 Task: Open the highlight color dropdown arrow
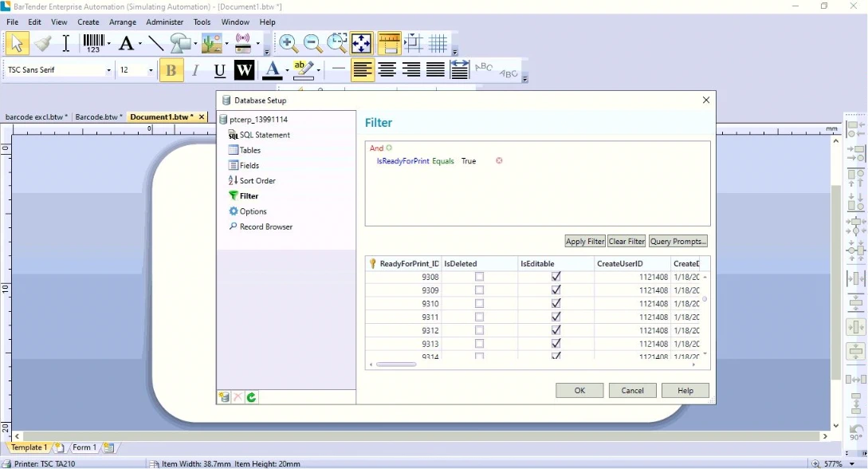click(318, 70)
